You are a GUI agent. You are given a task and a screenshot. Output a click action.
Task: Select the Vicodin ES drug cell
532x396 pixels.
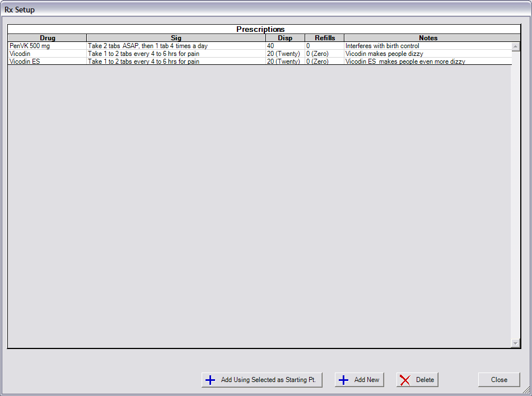pos(47,62)
